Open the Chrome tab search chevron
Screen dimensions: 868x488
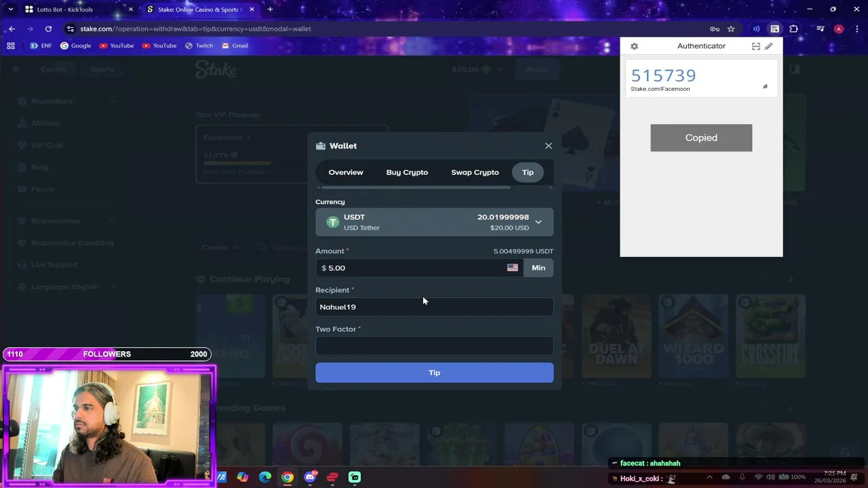pyautogui.click(x=10, y=9)
